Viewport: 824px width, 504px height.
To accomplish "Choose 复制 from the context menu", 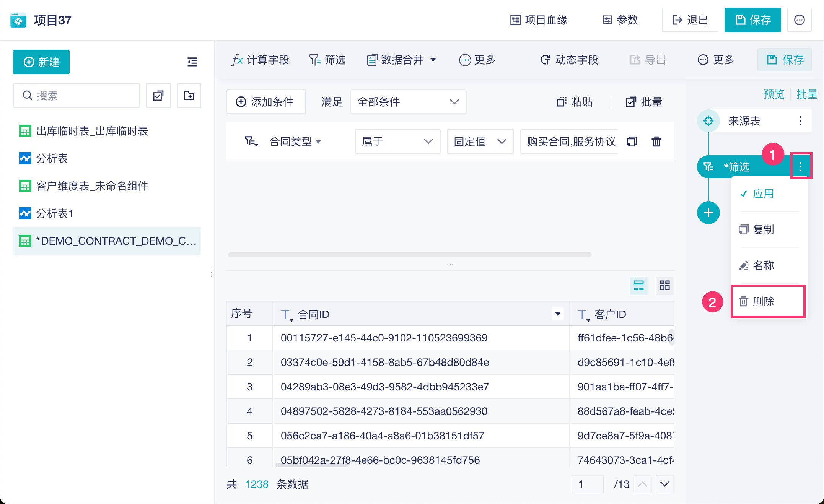I will tap(763, 230).
